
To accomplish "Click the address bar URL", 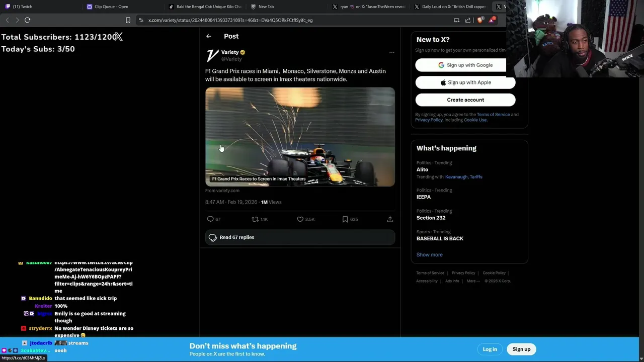I will pos(230,20).
